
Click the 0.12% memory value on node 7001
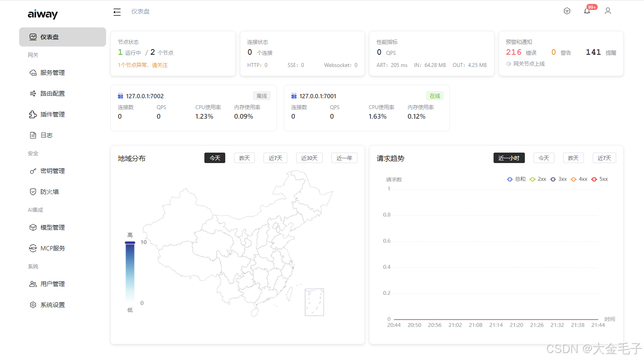(x=417, y=117)
